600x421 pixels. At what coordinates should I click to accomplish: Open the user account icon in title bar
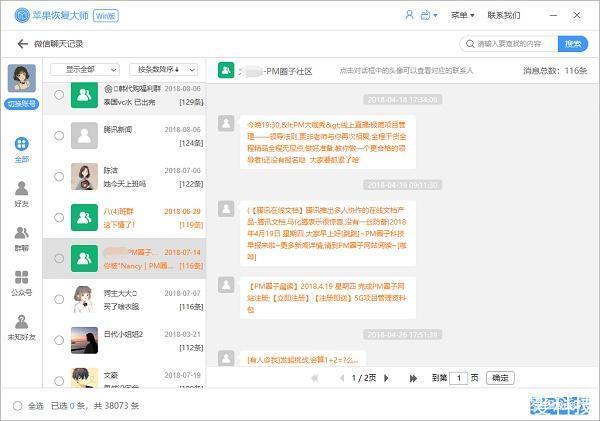coord(409,15)
